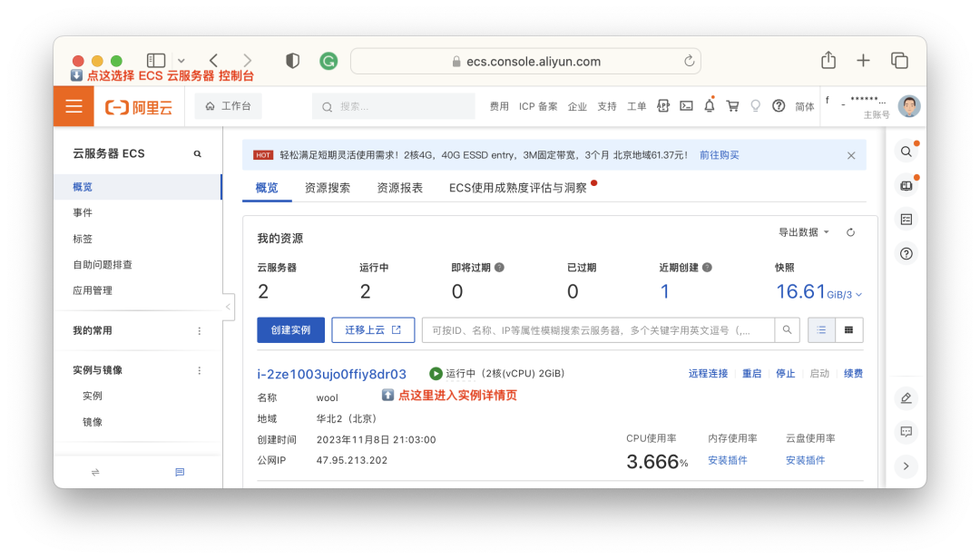980x559 pixels.
Task: Switch language with 简体
Action: pos(804,107)
